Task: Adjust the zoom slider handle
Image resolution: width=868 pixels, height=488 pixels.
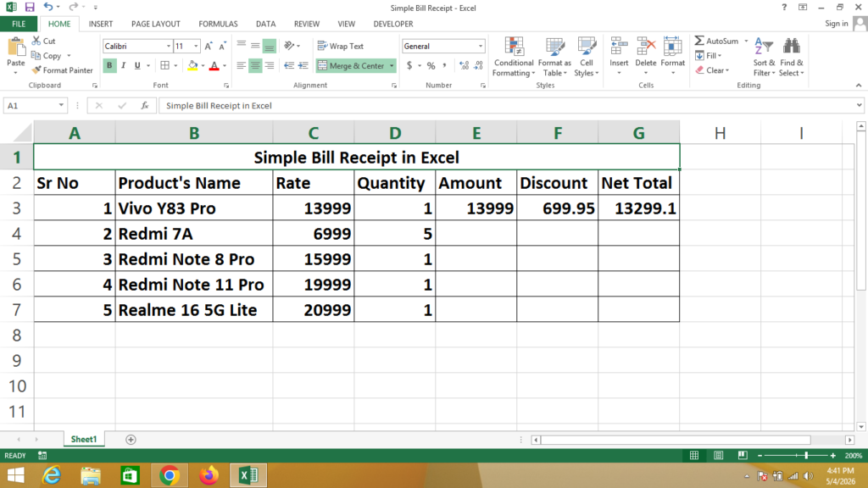Action: [806, 455]
